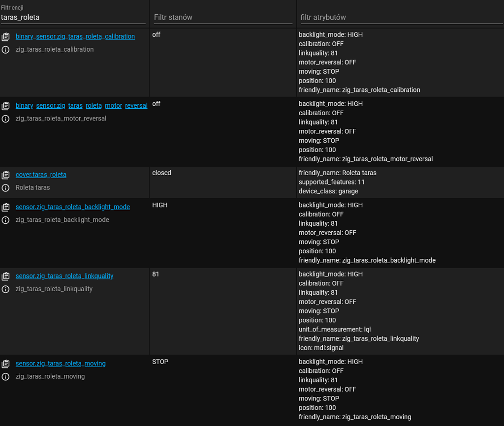Select binary_sensor.zig_taras_roleta_motor_reversal entity link
Image resolution: width=504 pixels, height=426 pixels.
click(81, 105)
